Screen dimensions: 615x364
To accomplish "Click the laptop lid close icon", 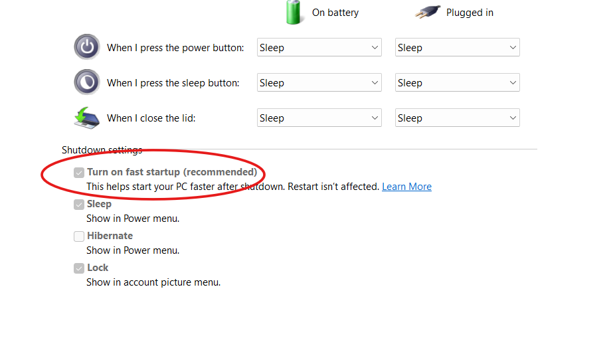I will click(87, 118).
